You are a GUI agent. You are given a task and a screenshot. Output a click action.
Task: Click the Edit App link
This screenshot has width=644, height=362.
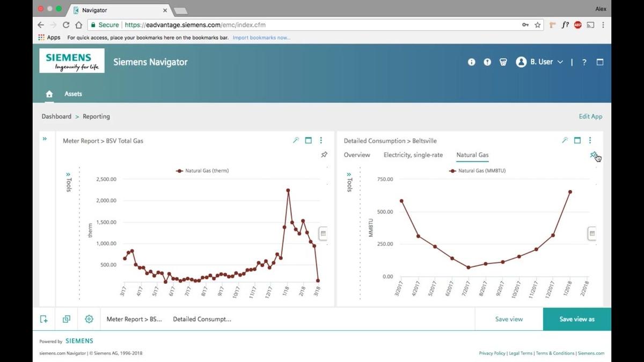(590, 117)
